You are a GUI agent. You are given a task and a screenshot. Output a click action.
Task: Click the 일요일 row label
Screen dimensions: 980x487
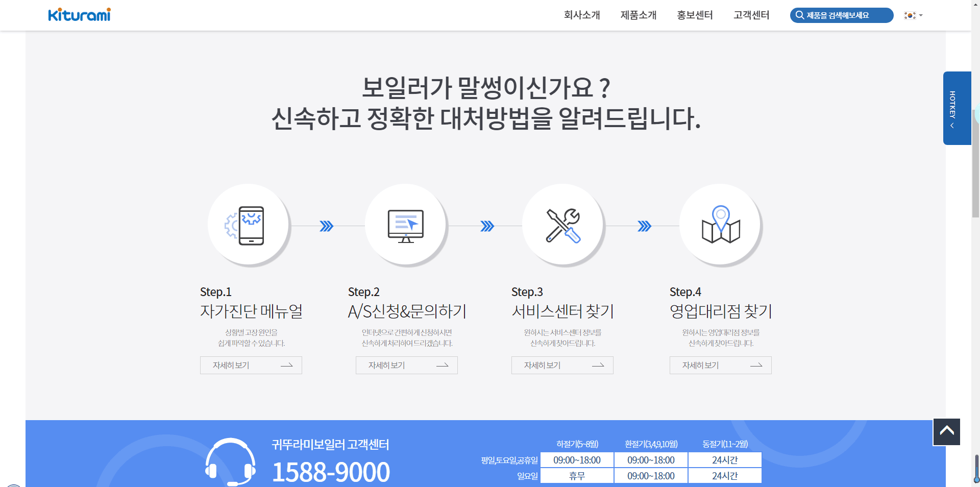point(528,476)
